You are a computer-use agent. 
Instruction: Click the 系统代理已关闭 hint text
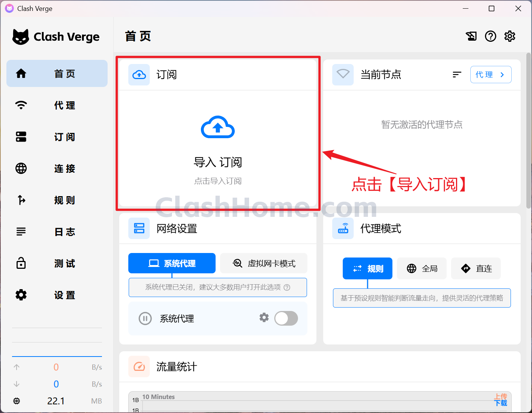click(213, 287)
